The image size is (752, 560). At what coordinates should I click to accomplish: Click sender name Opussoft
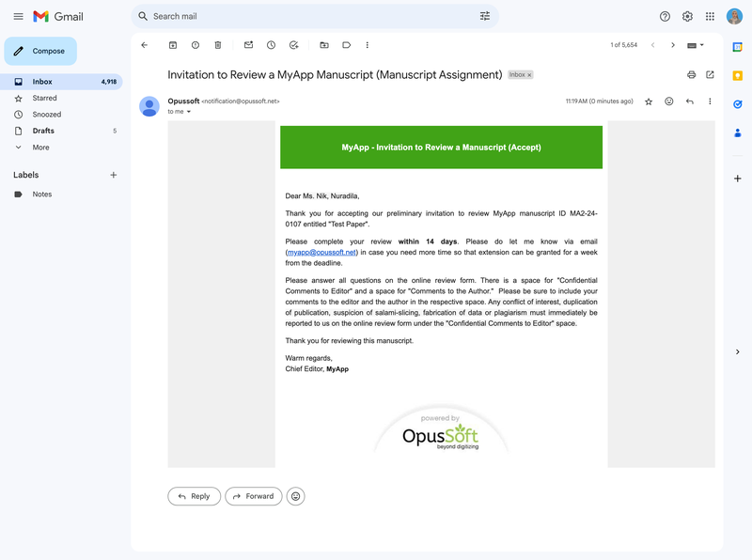click(183, 101)
